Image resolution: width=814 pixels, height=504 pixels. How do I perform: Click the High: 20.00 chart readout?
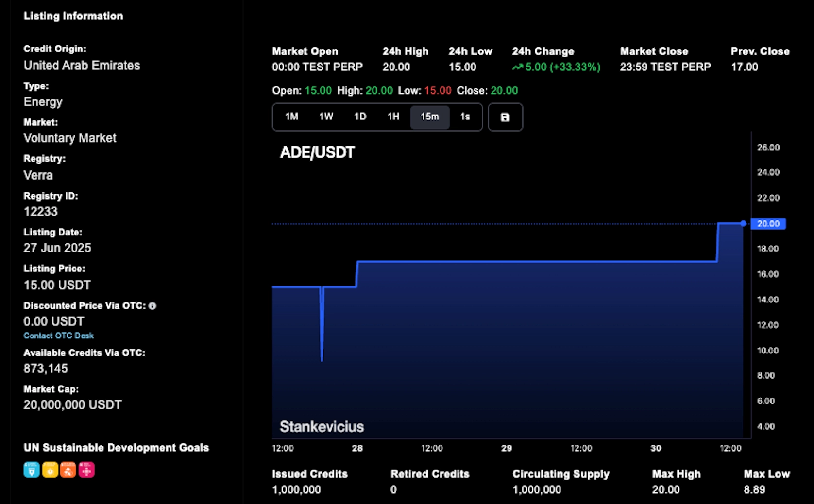[x=365, y=91]
